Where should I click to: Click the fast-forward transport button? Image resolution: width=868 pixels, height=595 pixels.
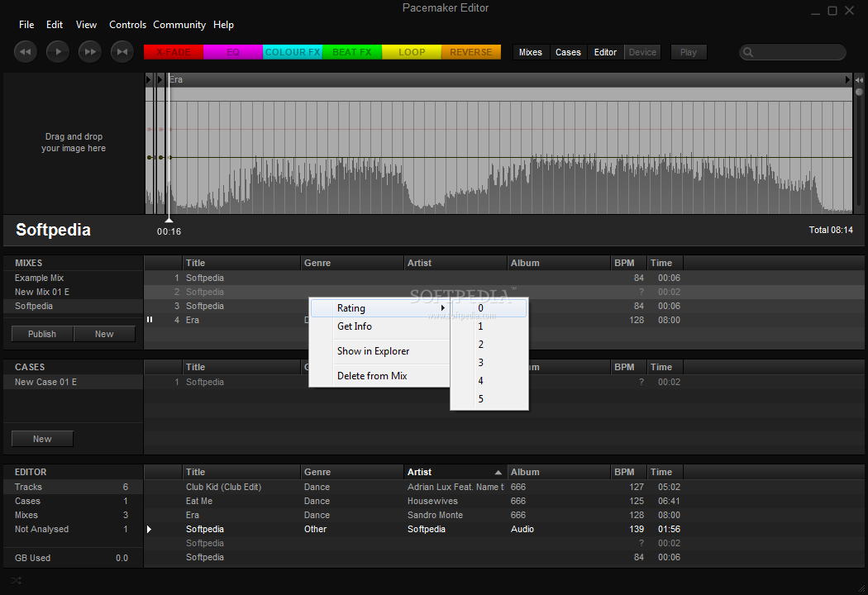[89, 52]
